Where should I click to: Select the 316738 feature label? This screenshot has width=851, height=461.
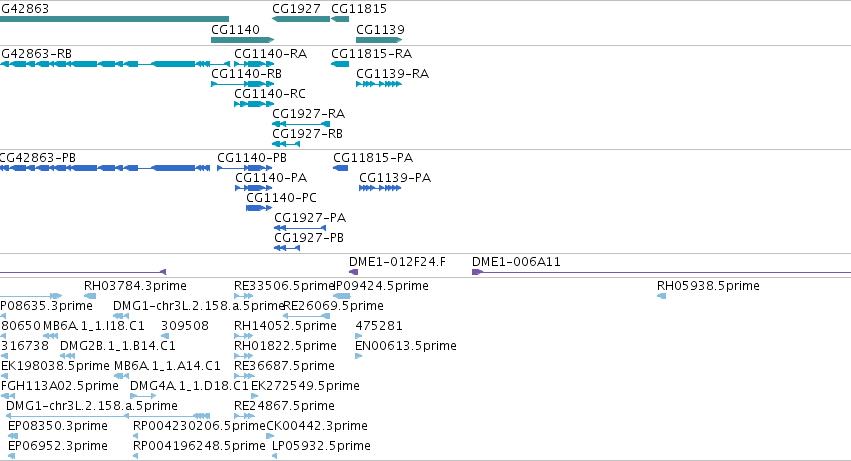coord(25,346)
